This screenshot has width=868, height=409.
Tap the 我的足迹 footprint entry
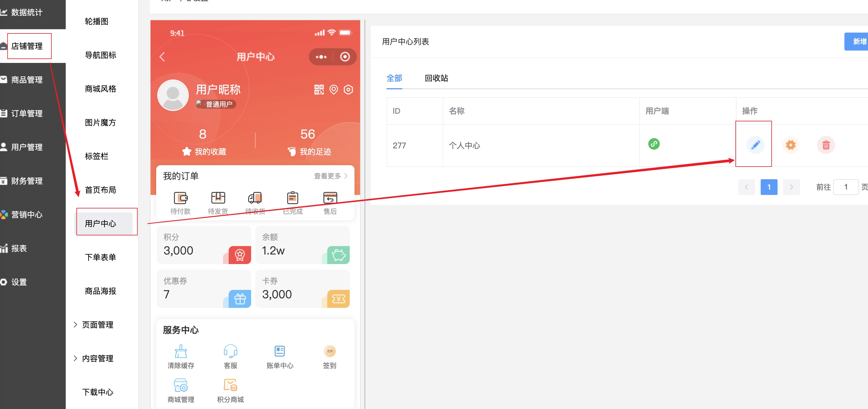309,152
